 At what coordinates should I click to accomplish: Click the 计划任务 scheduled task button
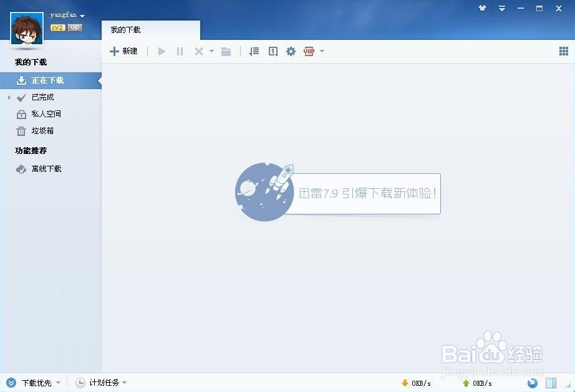point(104,383)
